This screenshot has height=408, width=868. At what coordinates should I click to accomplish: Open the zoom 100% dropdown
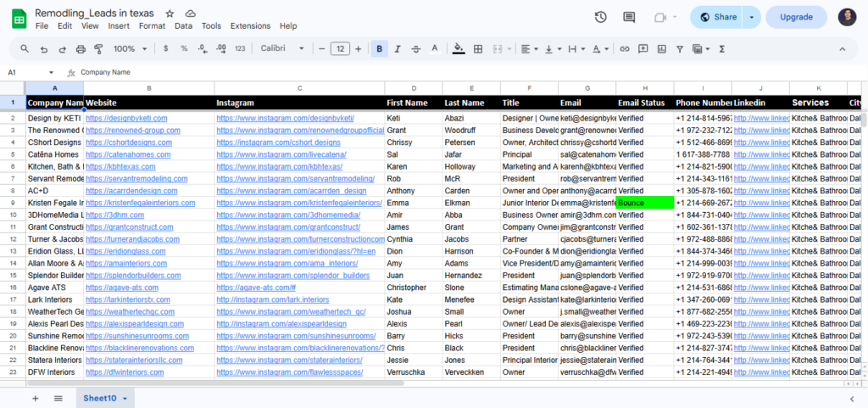pyautogui.click(x=130, y=48)
